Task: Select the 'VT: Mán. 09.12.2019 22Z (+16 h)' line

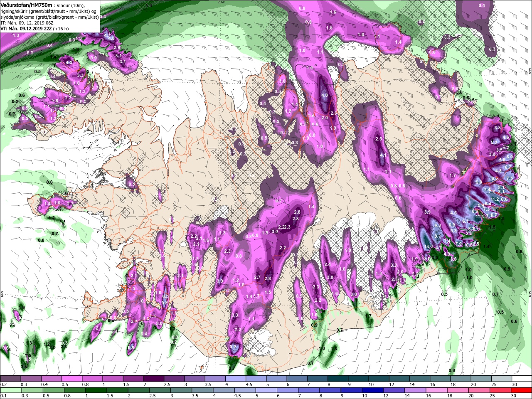Action: (x=34, y=29)
